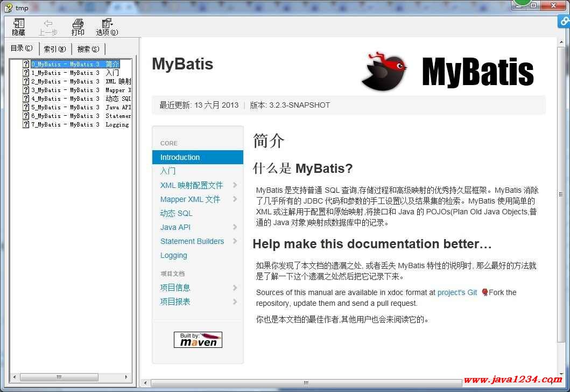570x392 pixels.
Task: Click the help page icon beside 6_MyBatis Statement
Action: point(26,116)
